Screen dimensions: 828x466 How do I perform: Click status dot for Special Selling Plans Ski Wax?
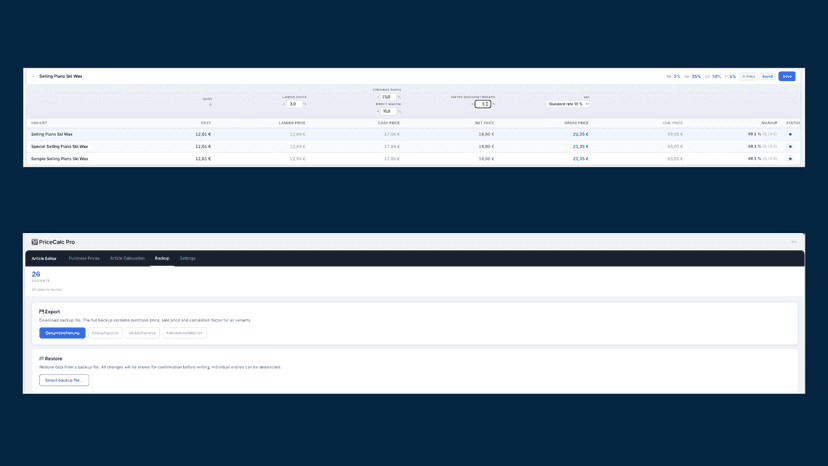790,146
